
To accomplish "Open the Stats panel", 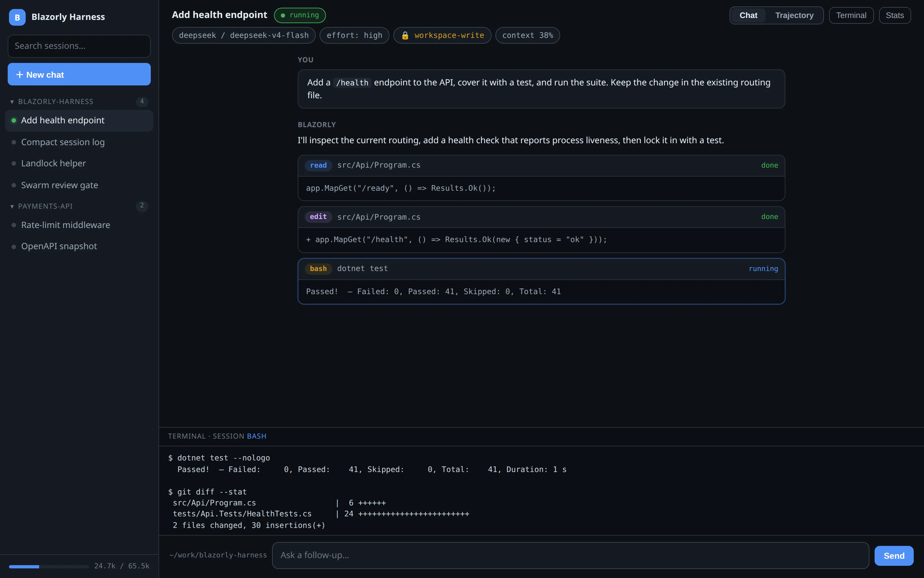I will tap(894, 15).
